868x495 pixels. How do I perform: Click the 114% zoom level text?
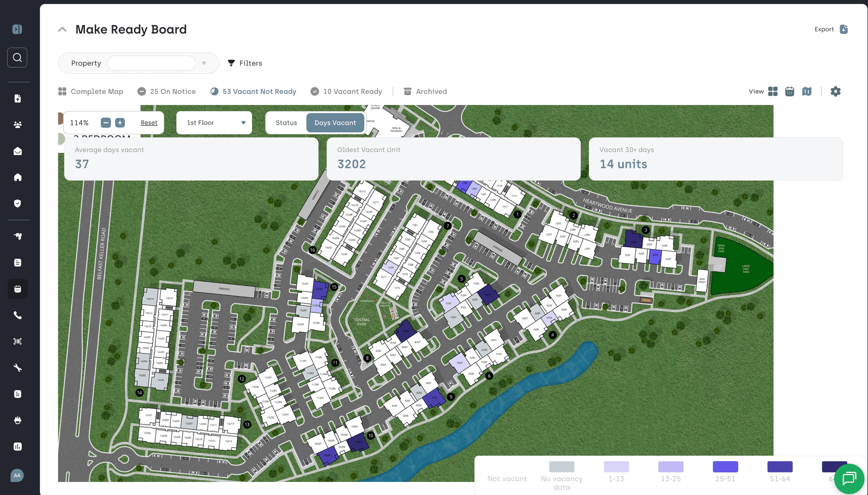(x=79, y=123)
